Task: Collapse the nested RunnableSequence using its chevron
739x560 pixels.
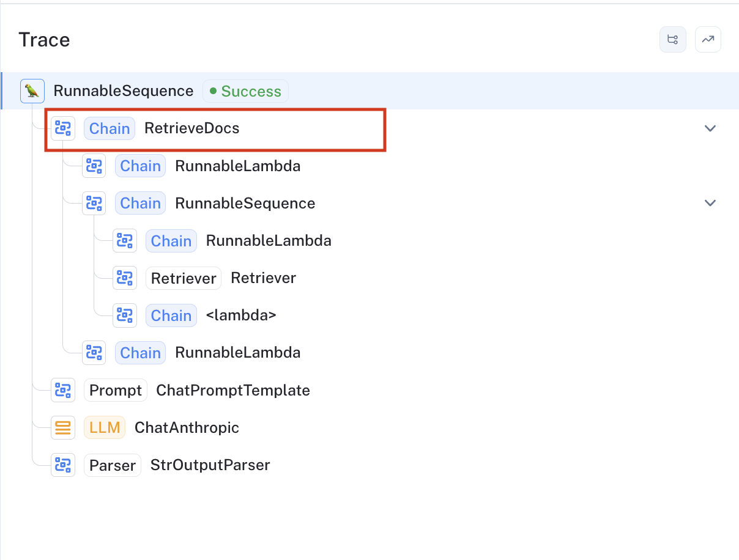Action: click(x=710, y=203)
